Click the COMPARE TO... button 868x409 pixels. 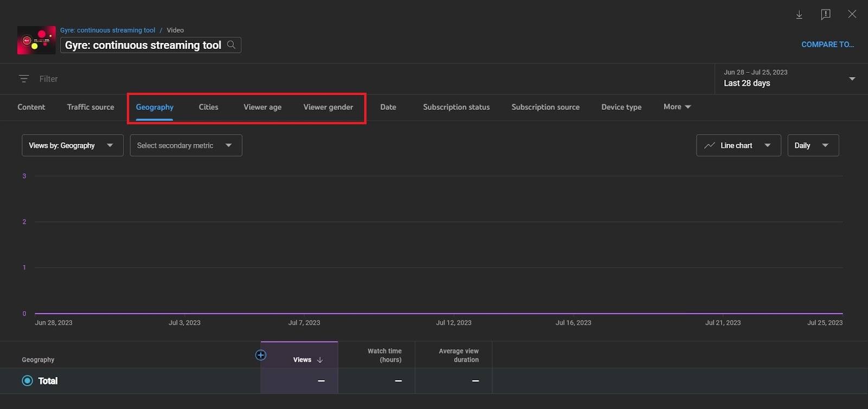[827, 45]
